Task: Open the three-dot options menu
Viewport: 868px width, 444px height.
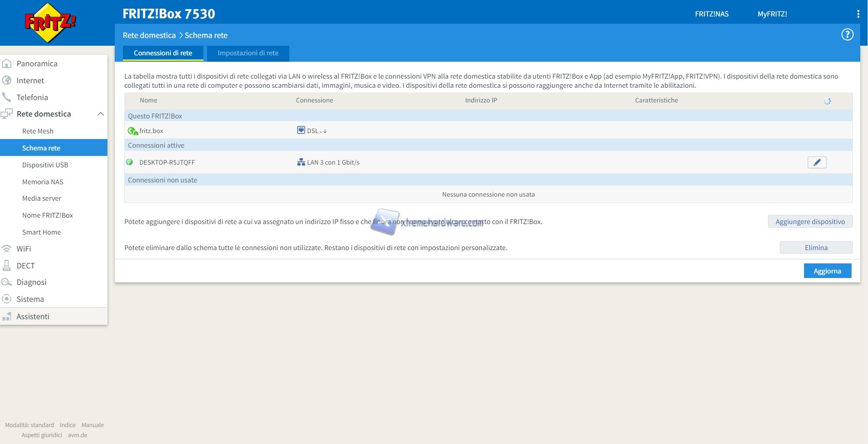Action: [857, 14]
